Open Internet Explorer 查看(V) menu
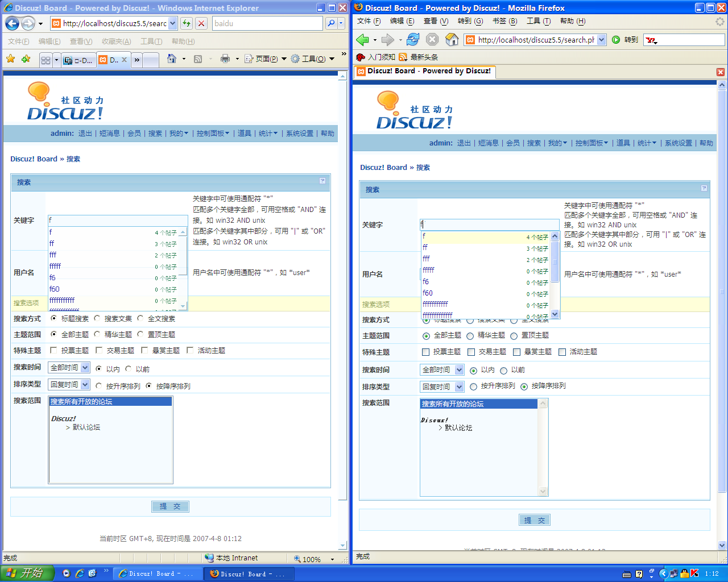Screen dimensions: 728x582 tap(81, 41)
